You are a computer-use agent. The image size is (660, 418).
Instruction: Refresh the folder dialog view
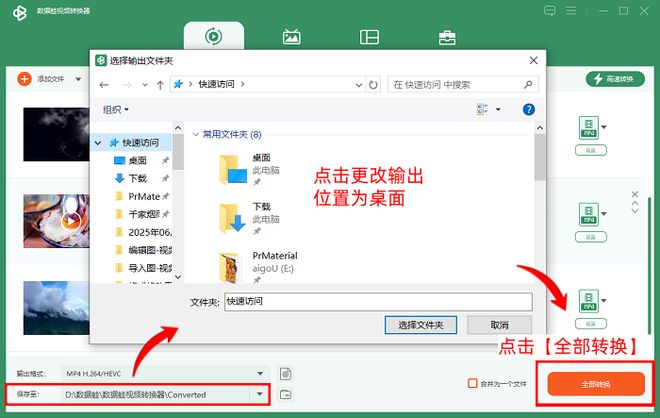click(x=373, y=85)
